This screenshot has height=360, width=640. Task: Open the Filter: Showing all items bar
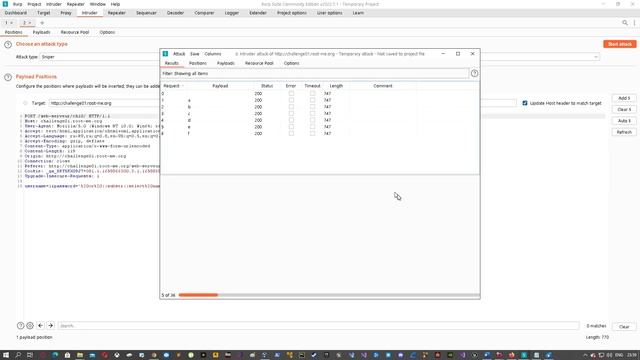pyautogui.click(x=314, y=73)
